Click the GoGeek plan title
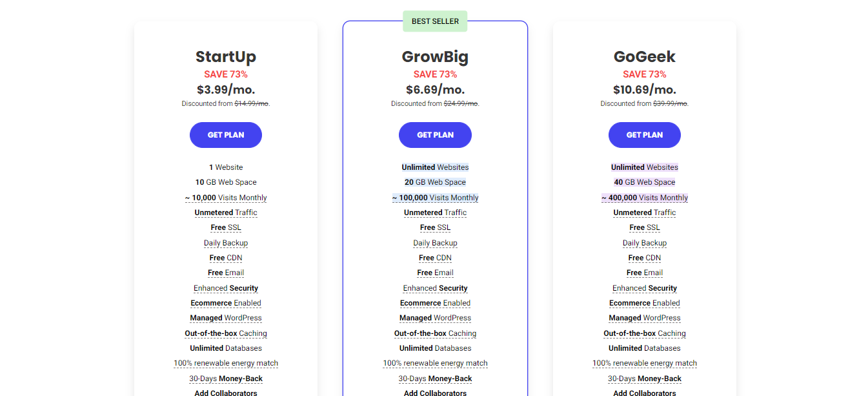This screenshot has height=396, width=868. pyautogui.click(x=645, y=57)
